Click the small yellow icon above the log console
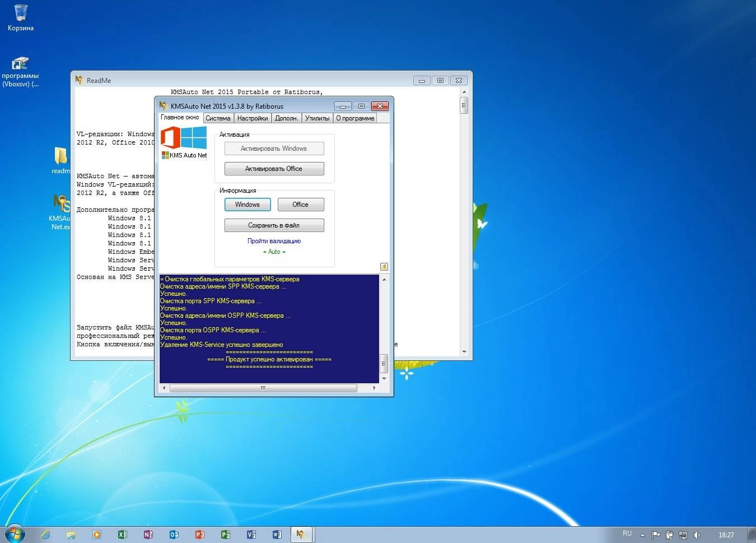 [x=384, y=267]
